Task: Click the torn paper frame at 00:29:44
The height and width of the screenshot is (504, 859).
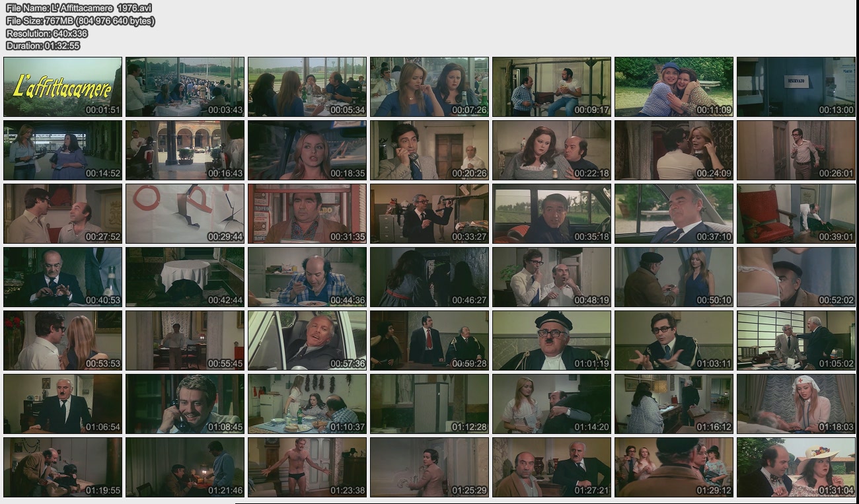Action: tap(185, 213)
